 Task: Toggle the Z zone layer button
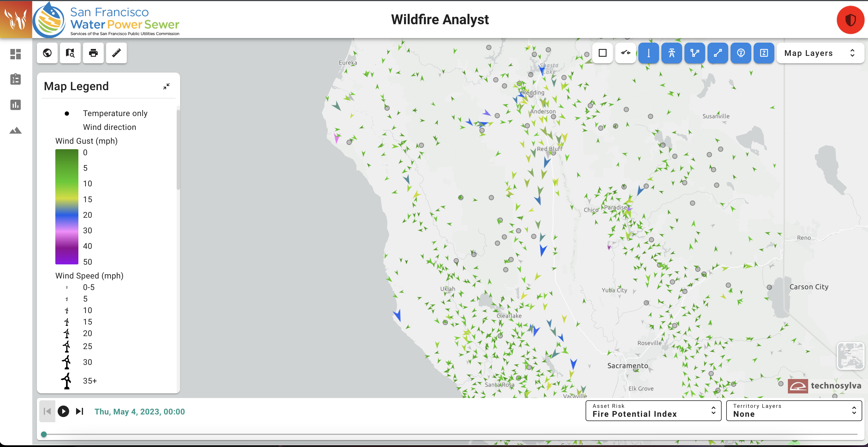764,53
